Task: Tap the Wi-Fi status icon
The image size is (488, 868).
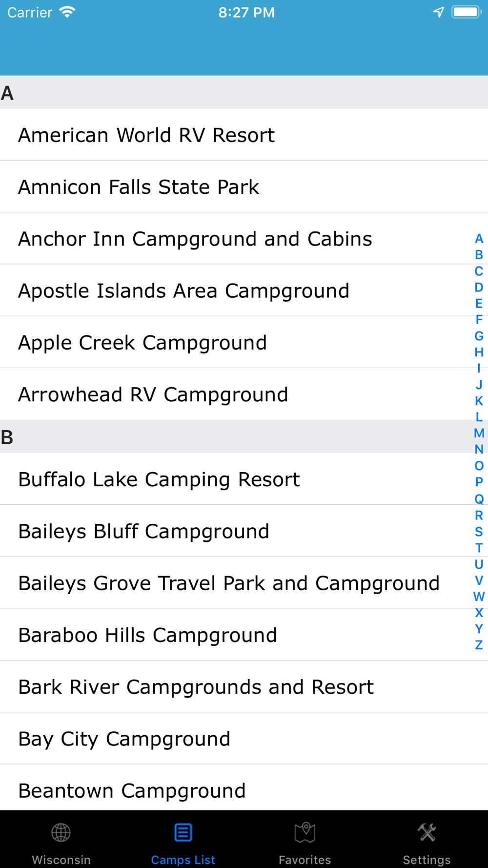Action: 67,12
